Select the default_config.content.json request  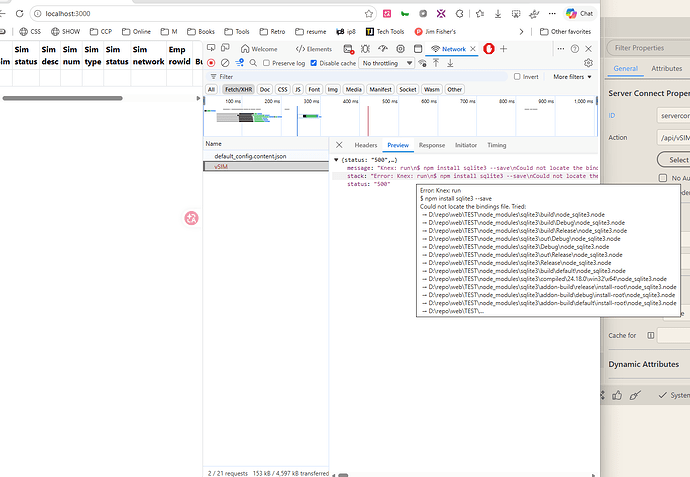(x=266, y=156)
